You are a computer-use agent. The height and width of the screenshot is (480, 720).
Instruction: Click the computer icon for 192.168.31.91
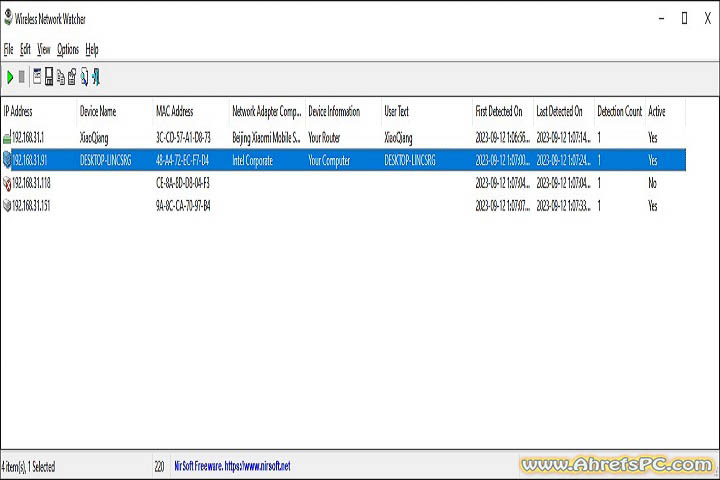point(7,160)
